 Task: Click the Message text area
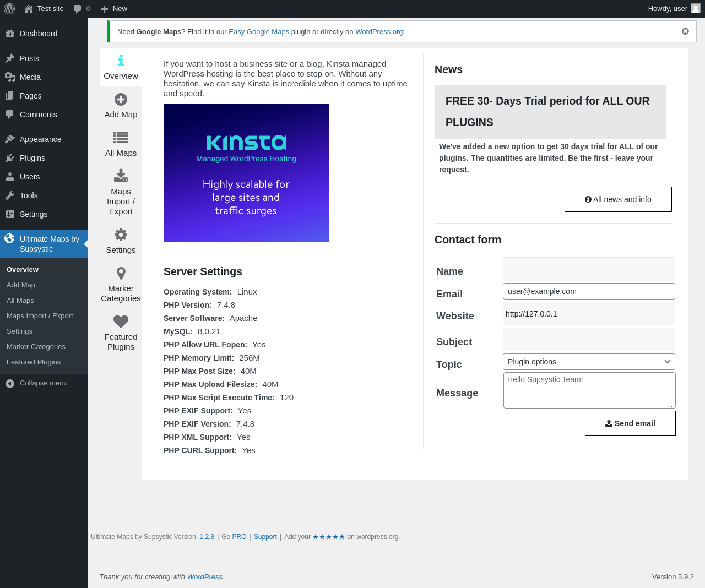coord(589,390)
